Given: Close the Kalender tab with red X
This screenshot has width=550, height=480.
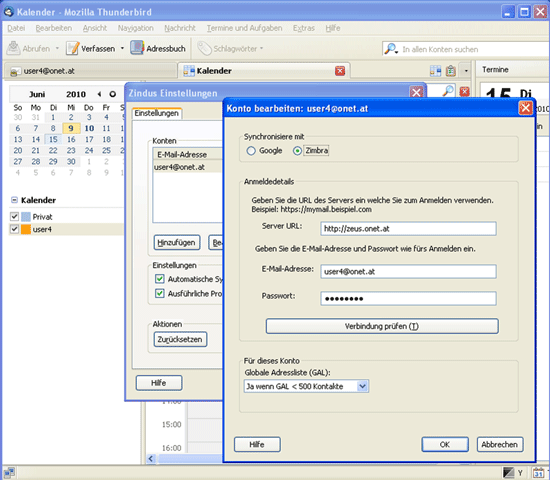Looking at the screenshot, I should coord(340,71).
